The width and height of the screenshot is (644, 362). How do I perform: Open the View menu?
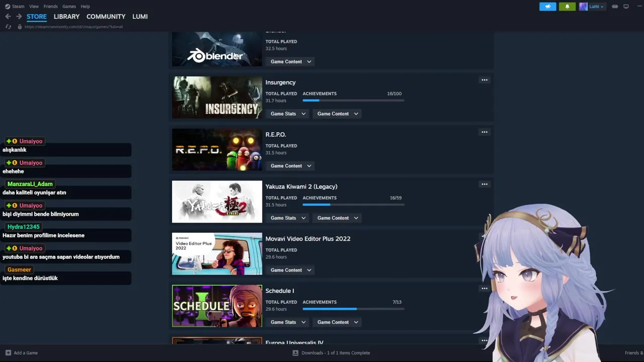34,7
